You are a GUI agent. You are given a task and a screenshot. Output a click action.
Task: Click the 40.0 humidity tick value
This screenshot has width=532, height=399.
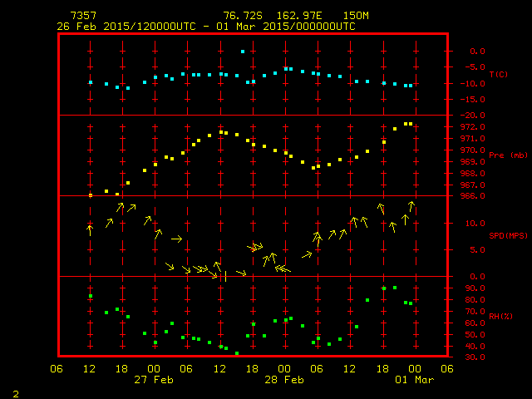coord(475,347)
